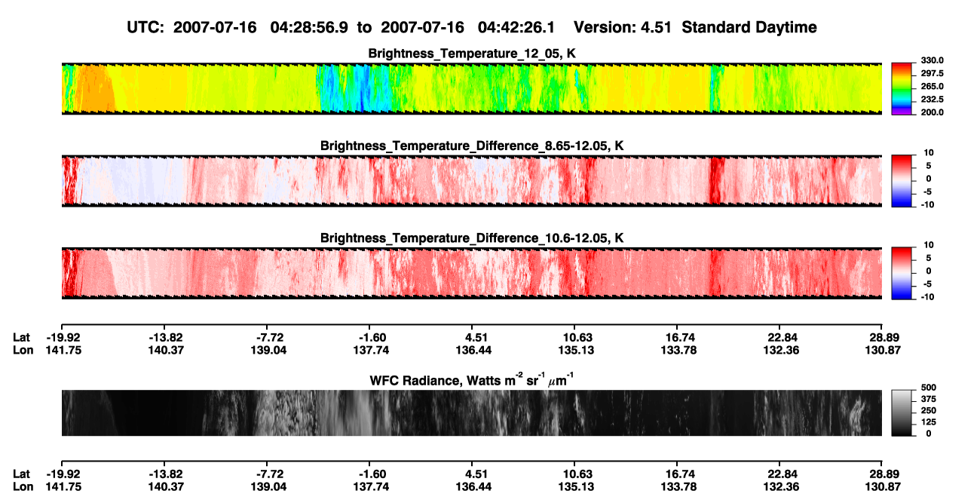Click upper axis longitude value 132.36
This screenshot has width=980, height=503.
[782, 351]
